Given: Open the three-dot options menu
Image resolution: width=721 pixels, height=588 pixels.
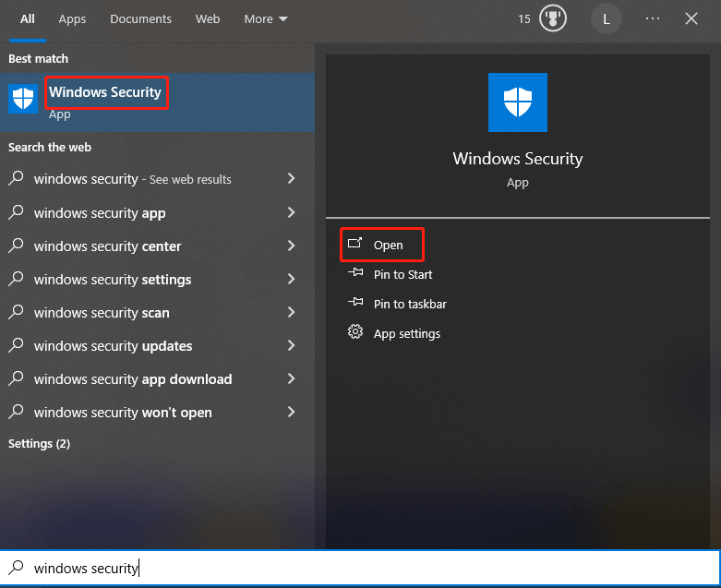Looking at the screenshot, I should tap(652, 18).
